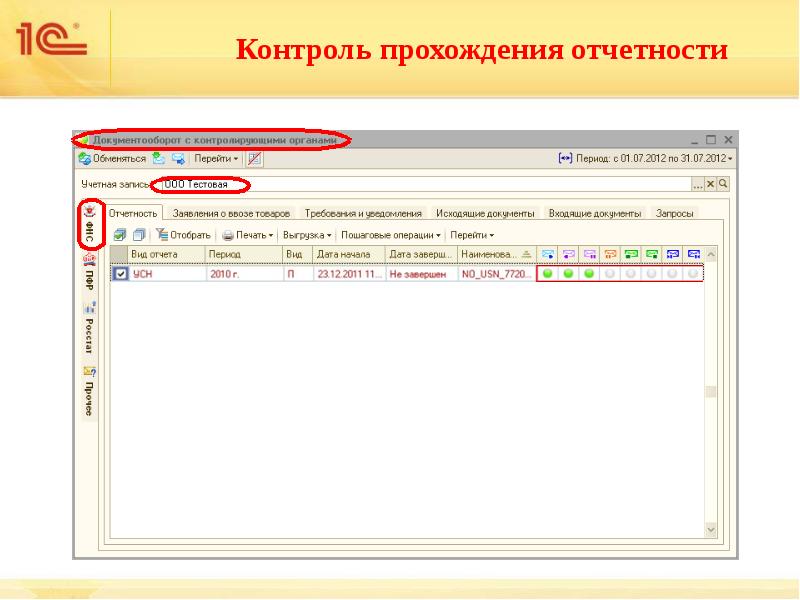Open the Перейти menu in top toolbar
Viewport: 800px width, 600px height.
click(216, 158)
